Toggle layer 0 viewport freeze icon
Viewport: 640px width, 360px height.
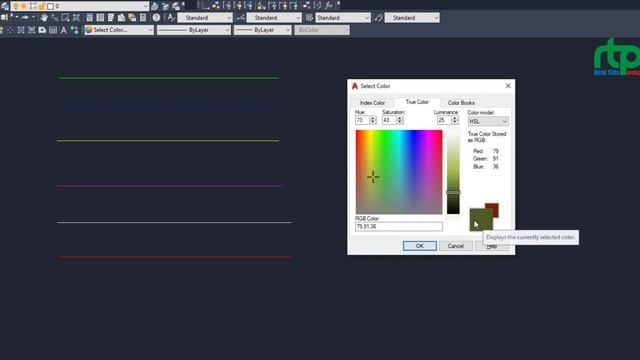(x=33, y=6)
